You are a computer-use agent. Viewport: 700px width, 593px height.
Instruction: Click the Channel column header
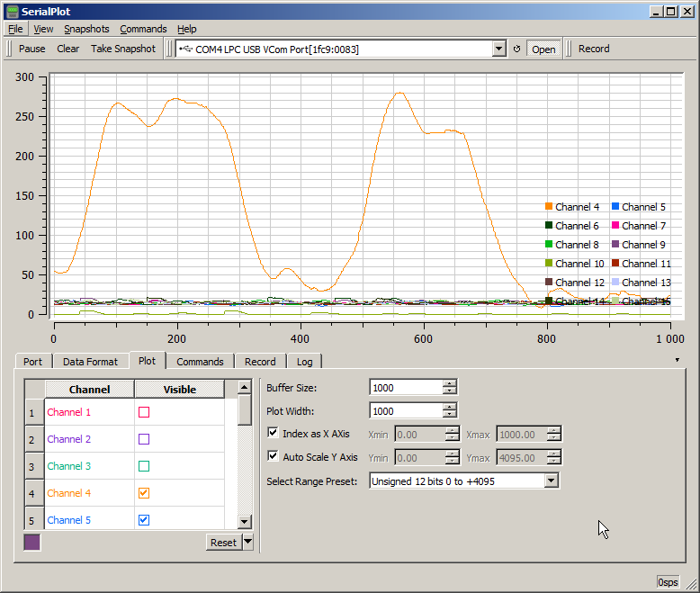[x=89, y=390]
